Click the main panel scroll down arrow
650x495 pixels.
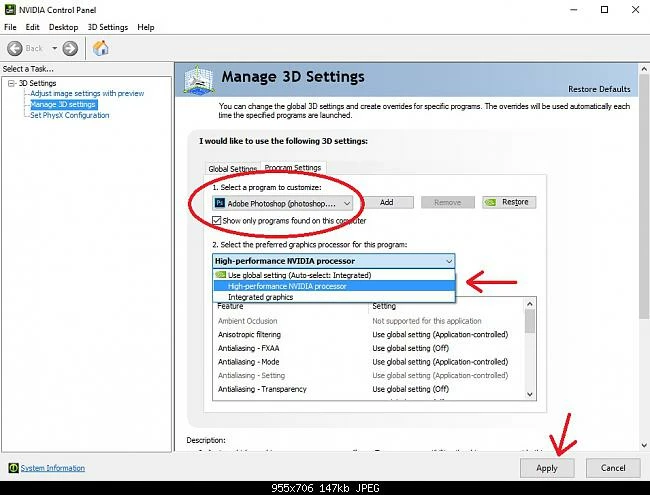[644, 446]
